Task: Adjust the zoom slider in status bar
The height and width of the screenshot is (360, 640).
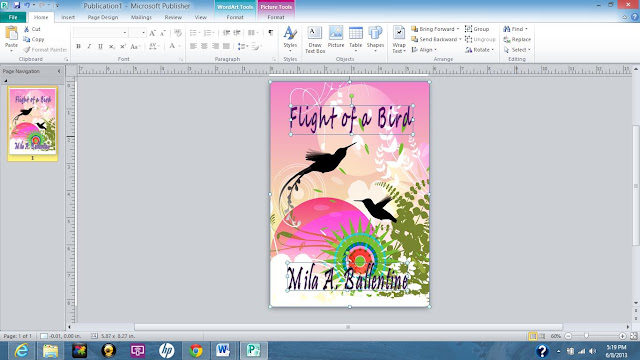Action: click(x=587, y=336)
